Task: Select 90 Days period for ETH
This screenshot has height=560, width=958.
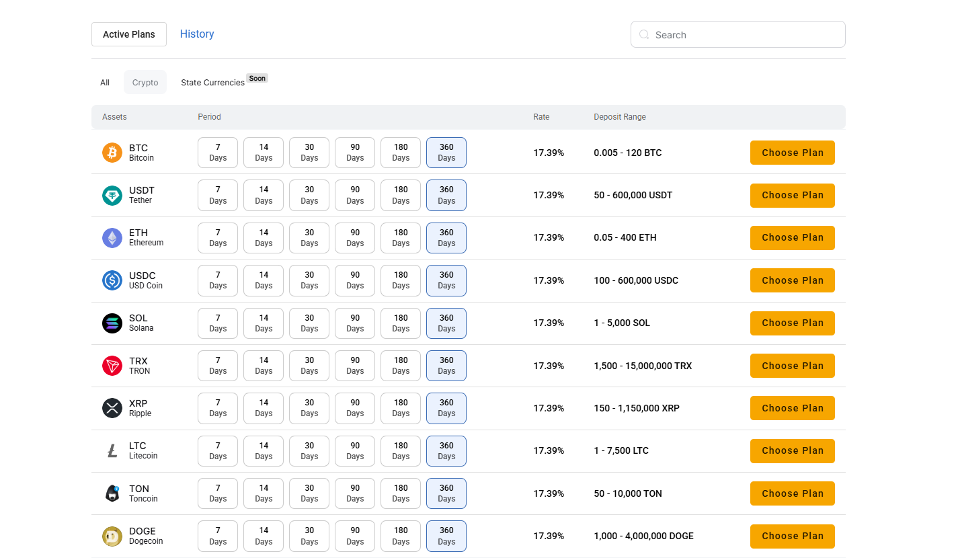Action: click(355, 238)
